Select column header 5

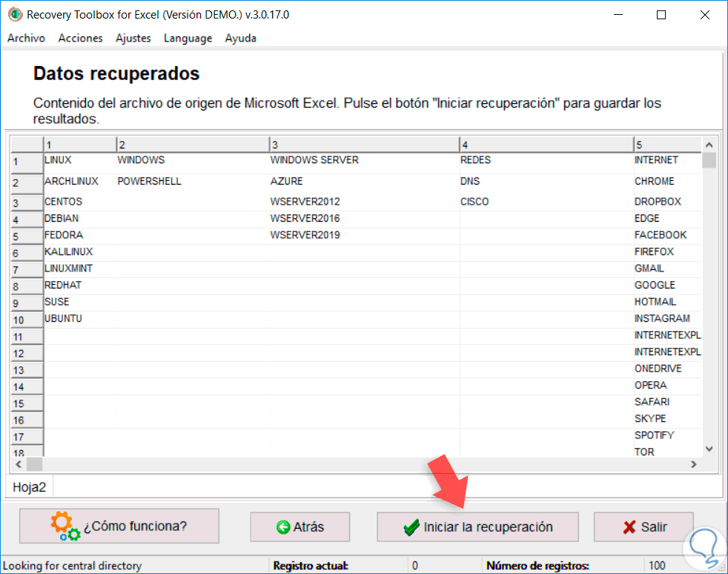668,145
